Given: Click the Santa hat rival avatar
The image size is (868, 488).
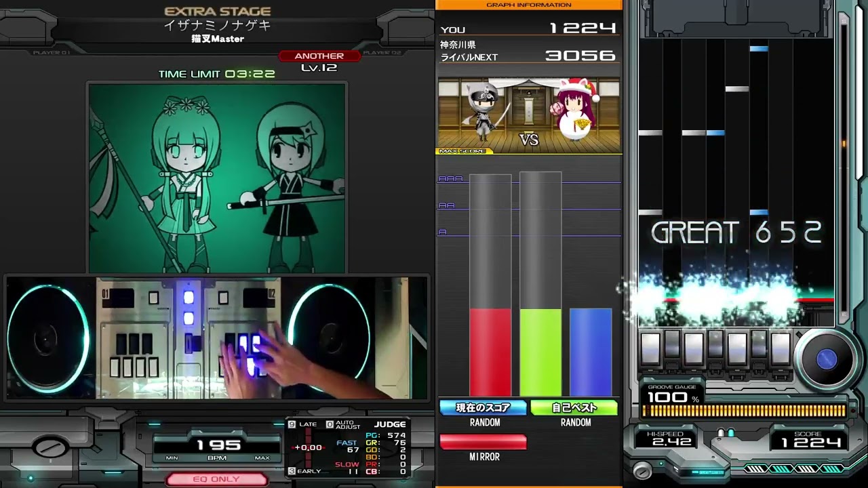Looking at the screenshot, I should click(x=574, y=112).
